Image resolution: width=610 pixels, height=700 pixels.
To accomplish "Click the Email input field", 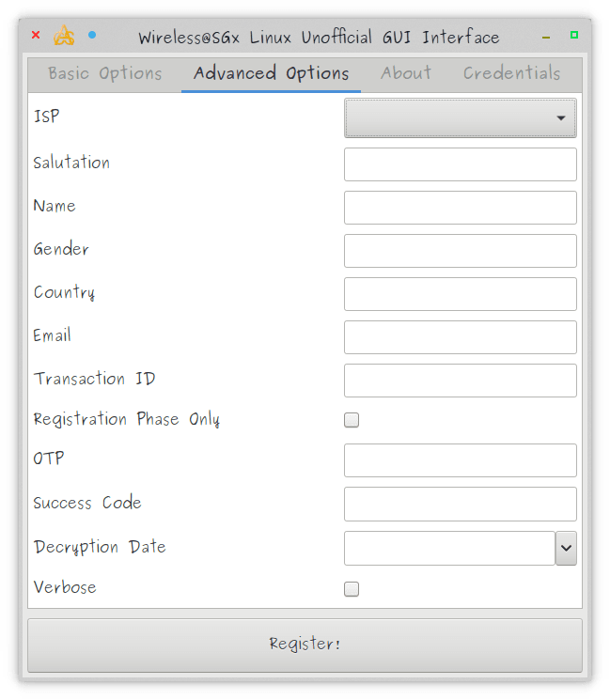I will click(x=461, y=337).
